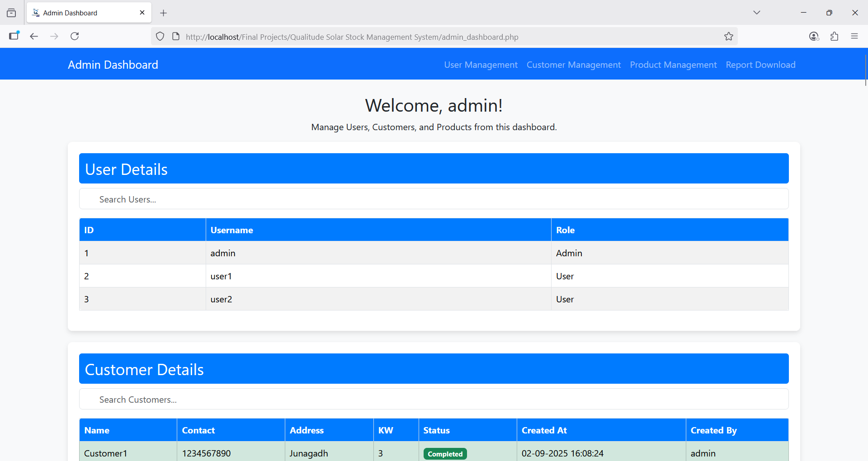The height and width of the screenshot is (461, 868).
Task: Click Report Download in navbar
Action: 760,65
